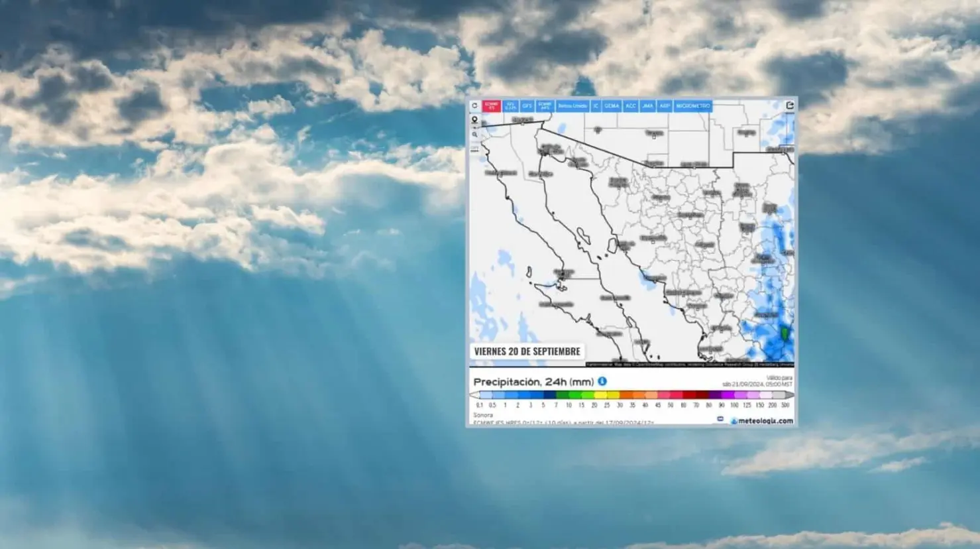
Task: Select the GEMA model tab
Action: click(612, 106)
